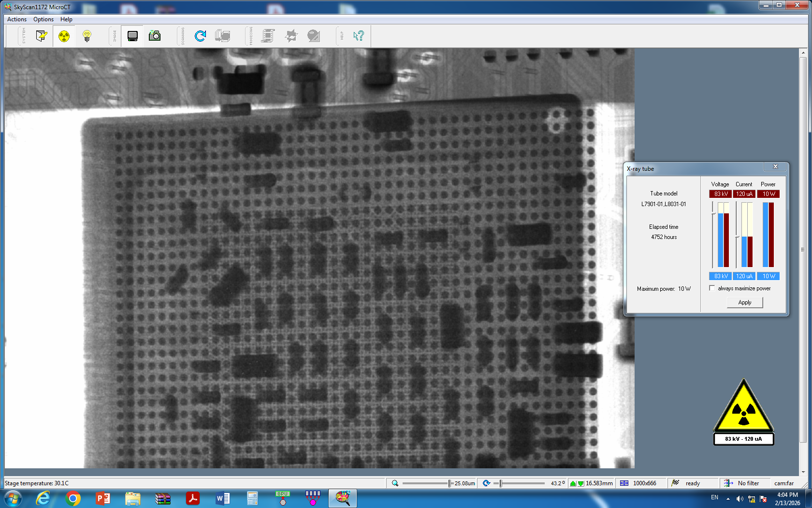This screenshot has width=812, height=508.
Task: Open the Help menu
Action: (66, 19)
